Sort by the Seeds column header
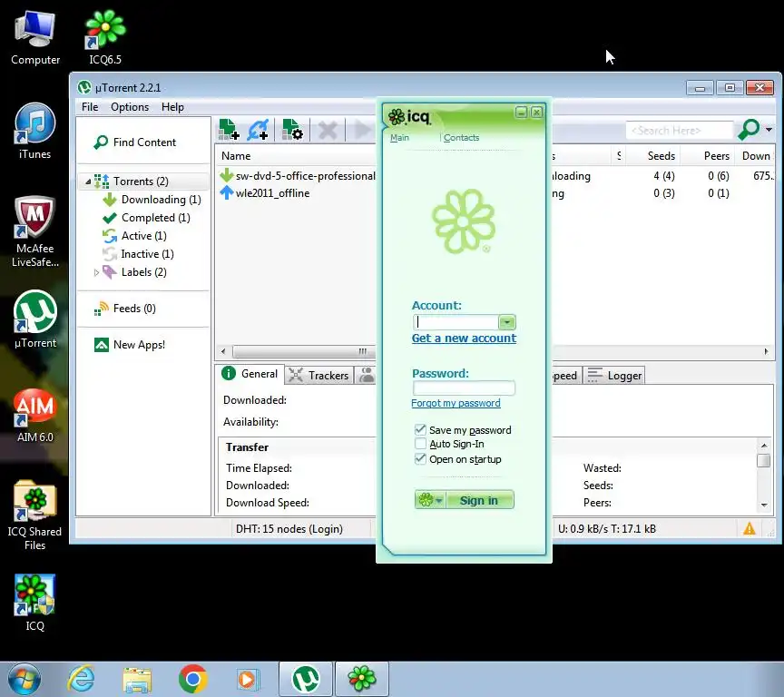This screenshot has width=784, height=697. 661,156
